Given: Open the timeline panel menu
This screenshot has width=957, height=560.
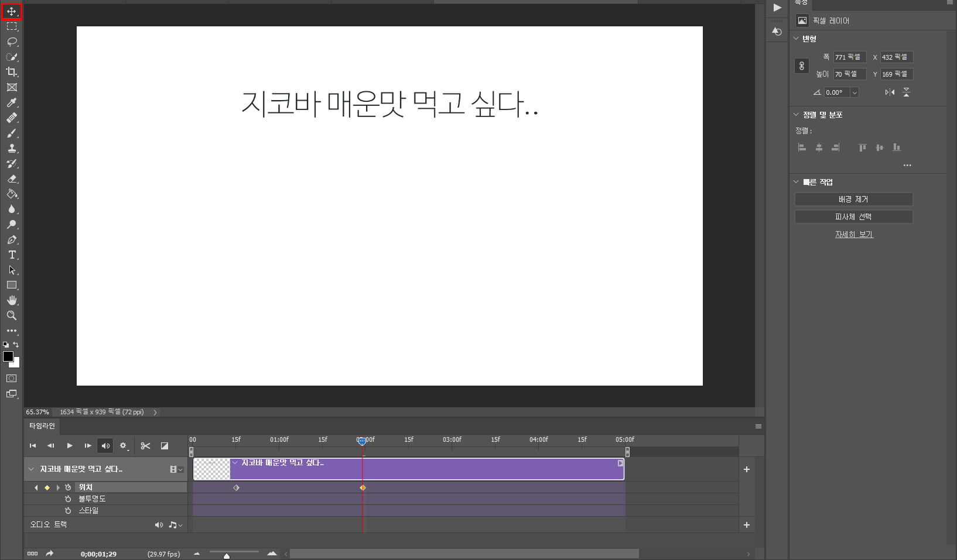Looking at the screenshot, I should tap(758, 426).
